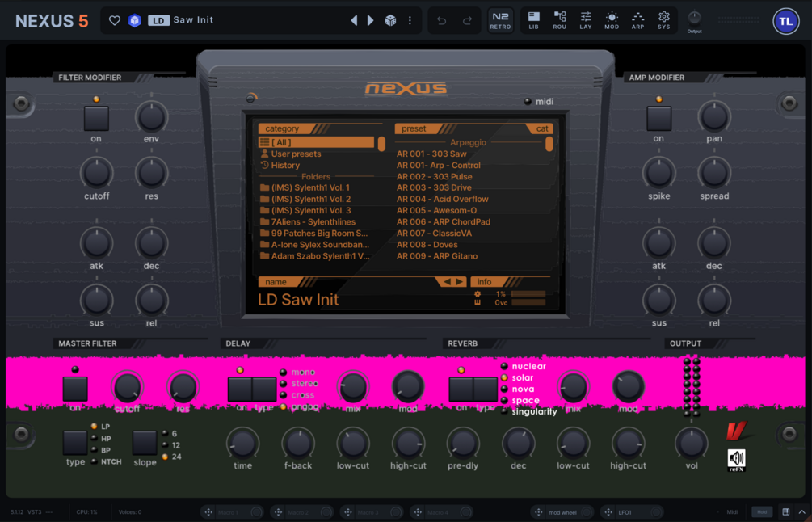Cycle the Master Filter type button
Screen dimensions: 812x522
click(x=75, y=442)
